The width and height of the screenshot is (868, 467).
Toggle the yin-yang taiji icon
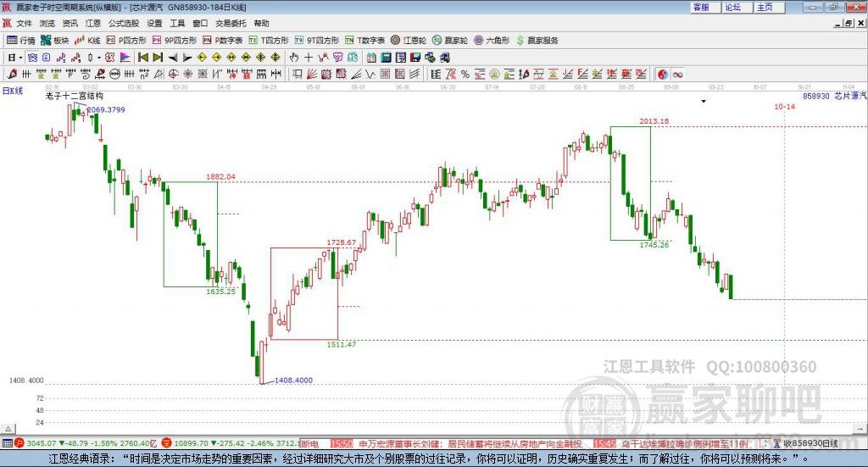point(663,74)
